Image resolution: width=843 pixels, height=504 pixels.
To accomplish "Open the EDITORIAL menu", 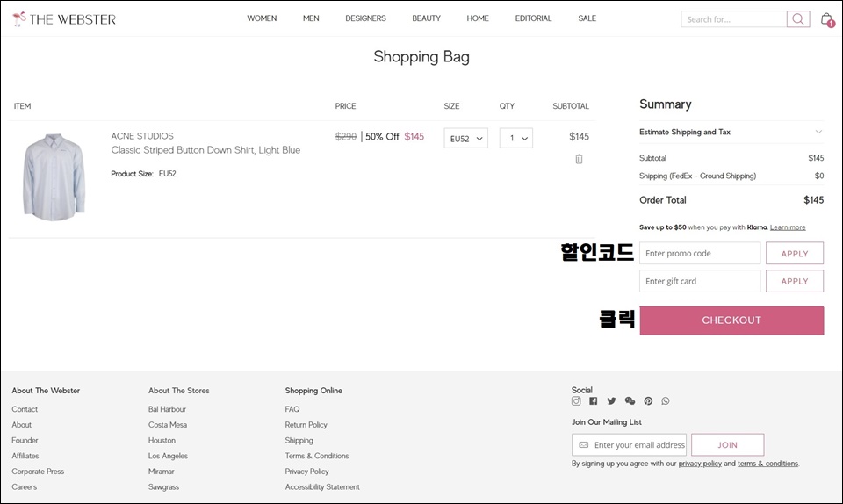I will 533,18.
